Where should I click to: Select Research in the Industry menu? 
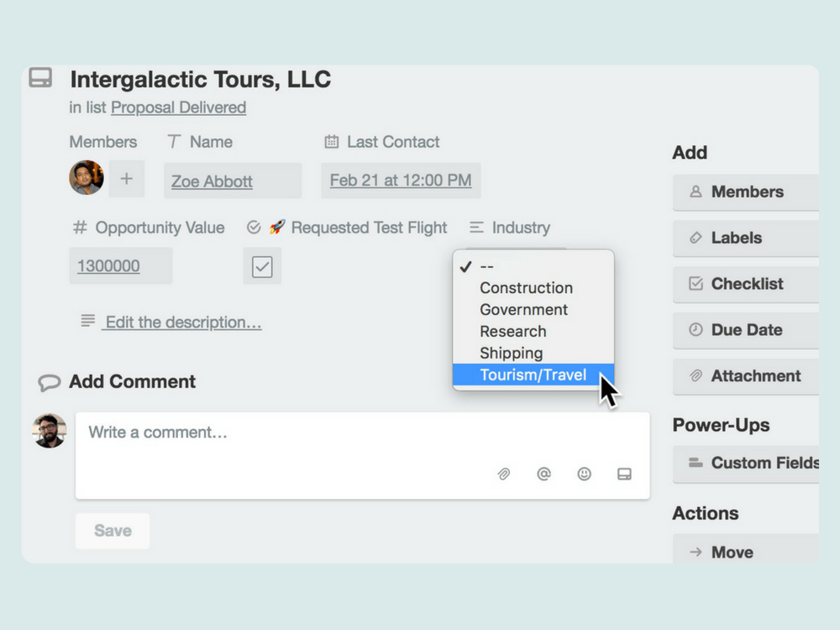coord(512,332)
